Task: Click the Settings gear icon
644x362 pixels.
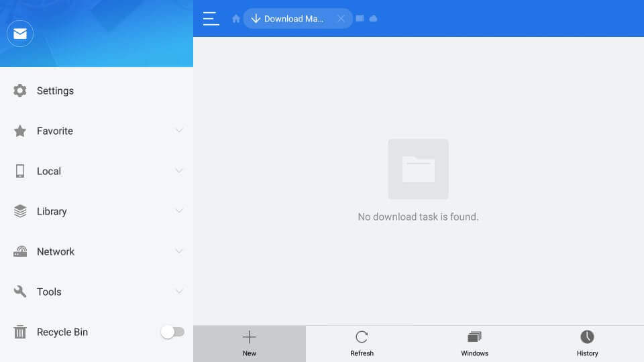Action: click(19, 90)
